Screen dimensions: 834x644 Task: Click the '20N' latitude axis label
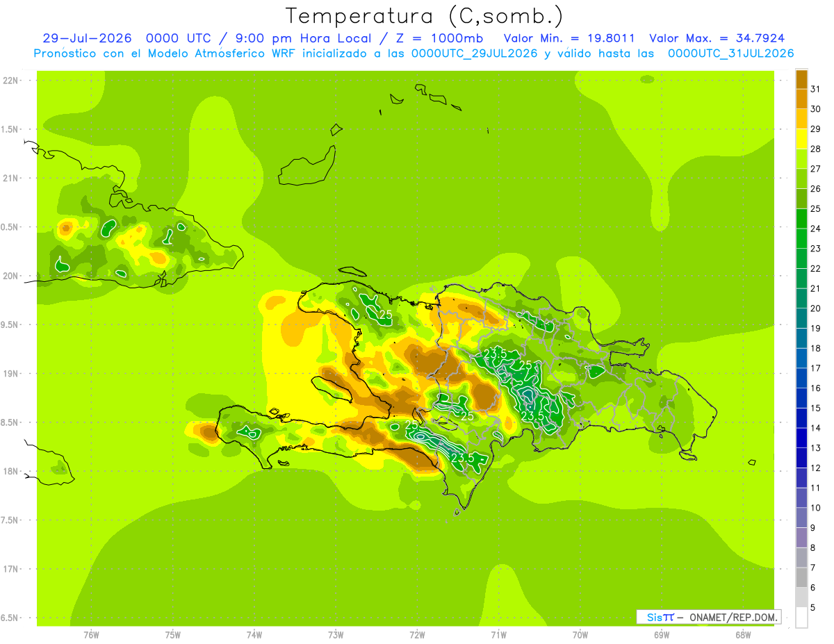click(x=11, y=276)
